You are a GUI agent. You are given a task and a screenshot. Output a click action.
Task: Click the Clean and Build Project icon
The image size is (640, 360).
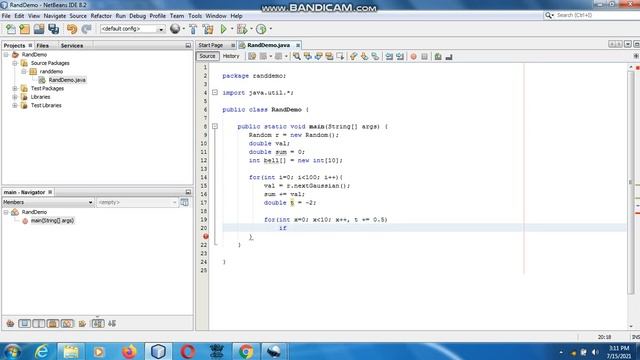[208, 29]
